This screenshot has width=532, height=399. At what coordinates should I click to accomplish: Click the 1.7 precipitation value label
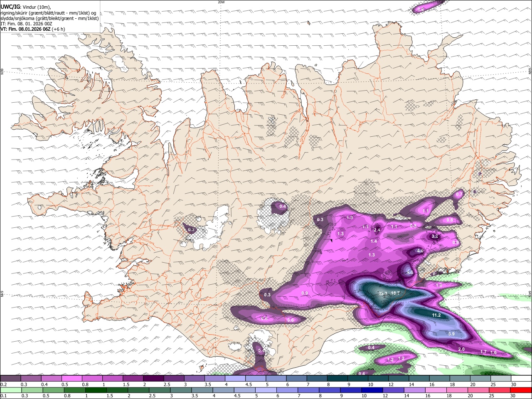click(x=483, y=352)
